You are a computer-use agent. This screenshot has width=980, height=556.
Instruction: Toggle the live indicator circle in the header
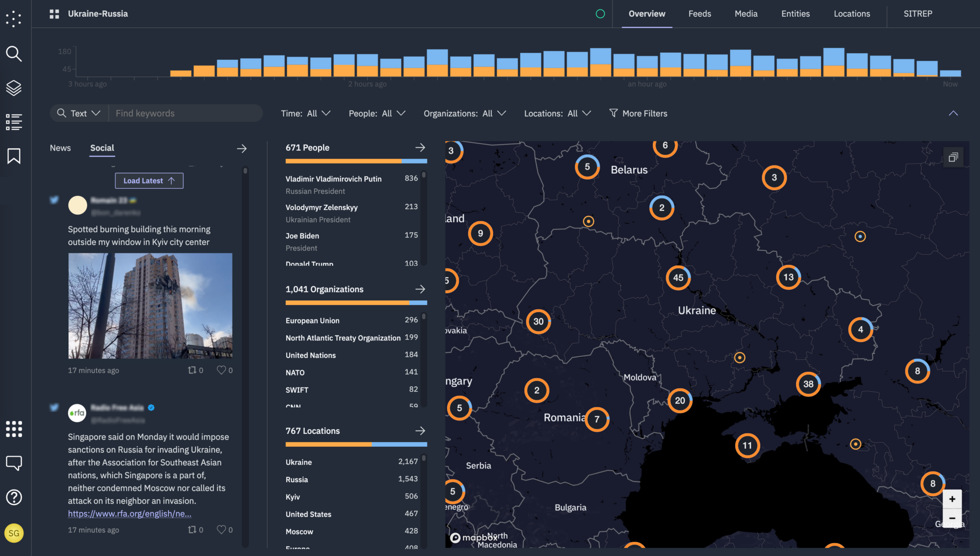click(601, 13)
